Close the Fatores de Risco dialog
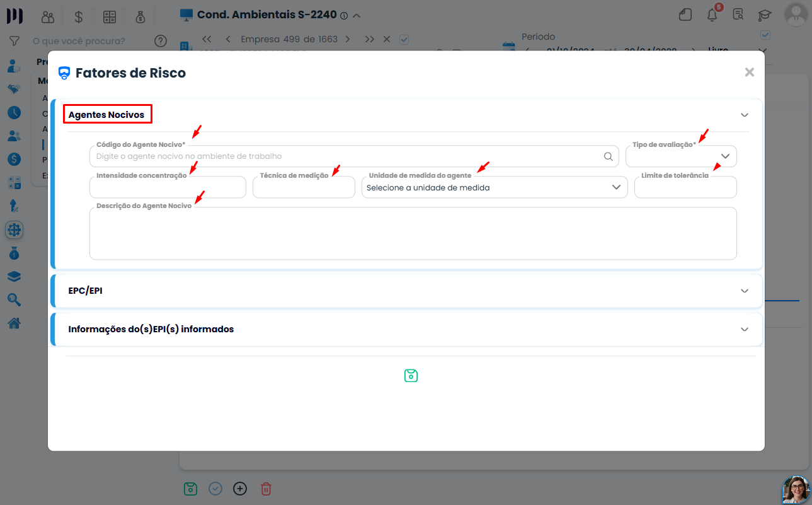 pos(749,72)
